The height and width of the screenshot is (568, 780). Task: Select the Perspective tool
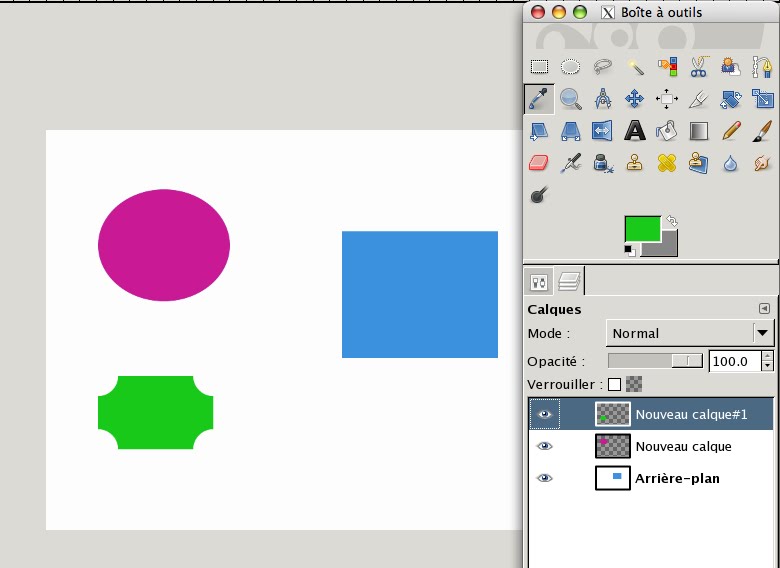(x=571, y=131)
